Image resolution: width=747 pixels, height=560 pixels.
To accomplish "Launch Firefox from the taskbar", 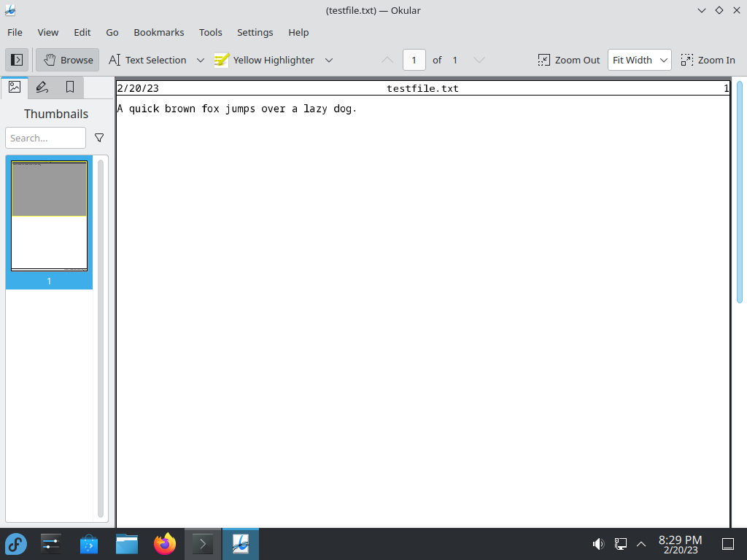I will pyautogui.click(x=165, y=544).
